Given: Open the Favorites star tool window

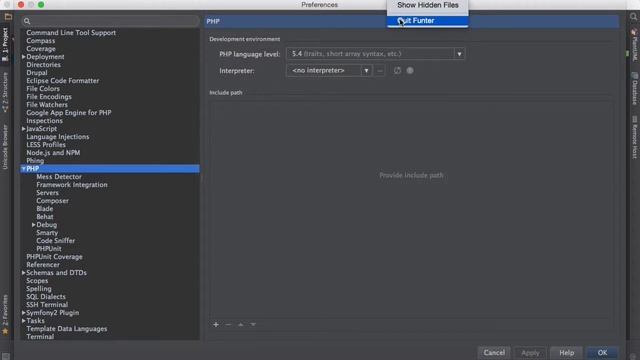Looking at the screenshot, I should click(5, 315).
